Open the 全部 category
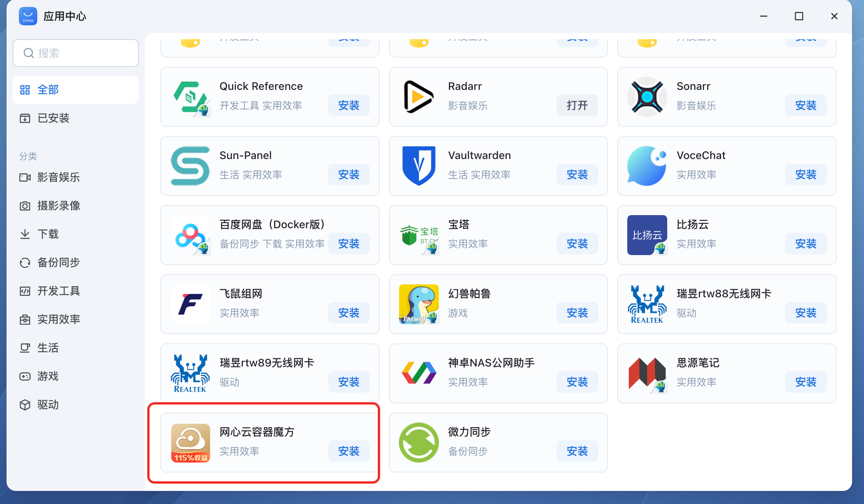864x504 pixels. [x=76, y=90]
